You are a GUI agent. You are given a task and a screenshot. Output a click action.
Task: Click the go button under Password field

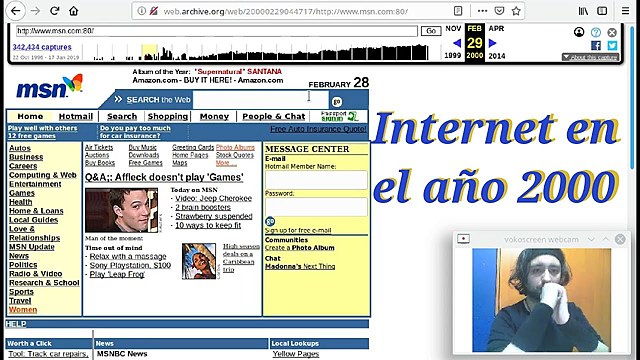point(270,221)
